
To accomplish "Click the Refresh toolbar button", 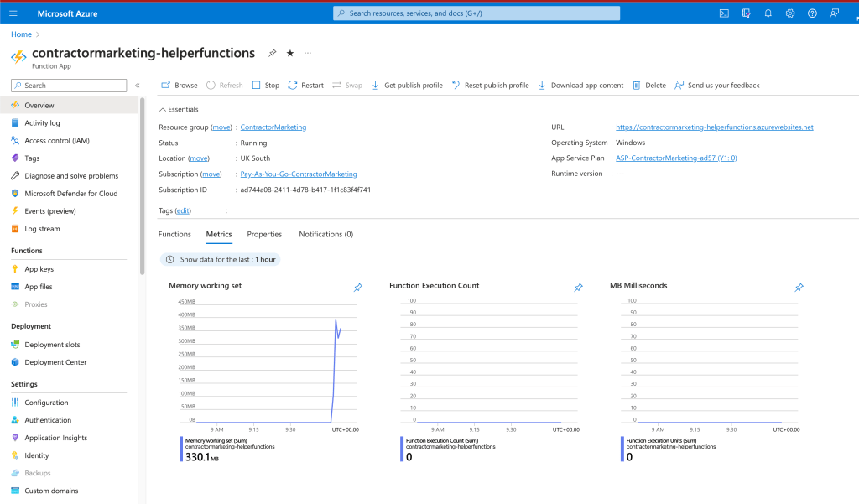I will coord(225,85).
